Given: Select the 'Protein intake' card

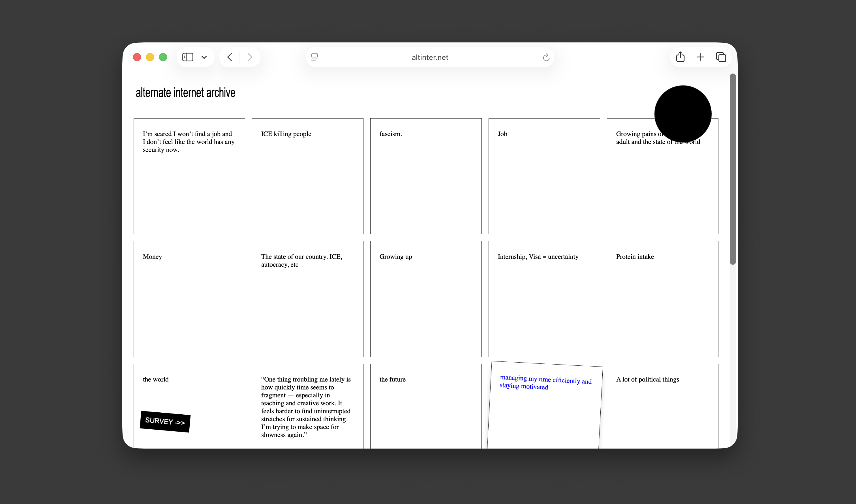Looking at the screenshot, I should [662, 299].
